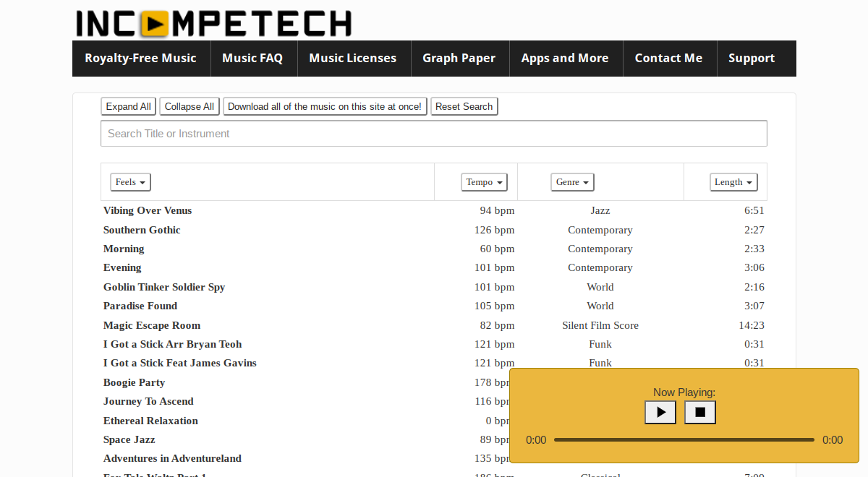
Task: Click the 126 bpm tempo value
Action: pyautogui.click(x=494, y=230)
